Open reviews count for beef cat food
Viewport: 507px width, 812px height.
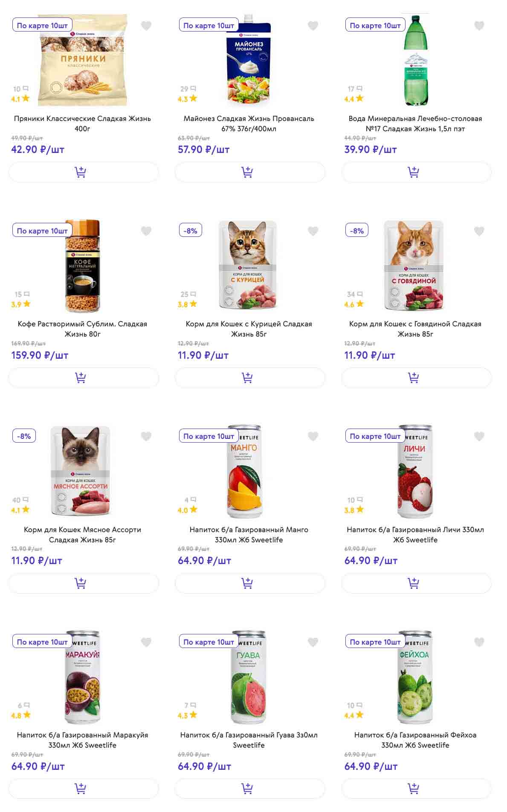tap(354, 294)
